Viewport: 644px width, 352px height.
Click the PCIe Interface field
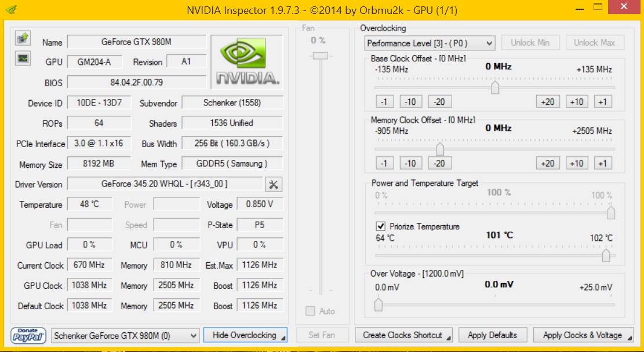click(x=99, y=143)
